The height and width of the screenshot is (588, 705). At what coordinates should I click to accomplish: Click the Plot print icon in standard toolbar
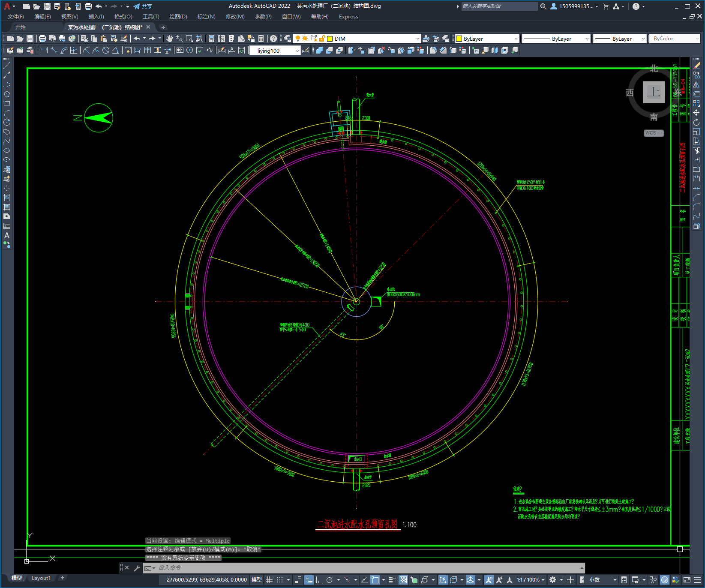[x=42, y=39]
